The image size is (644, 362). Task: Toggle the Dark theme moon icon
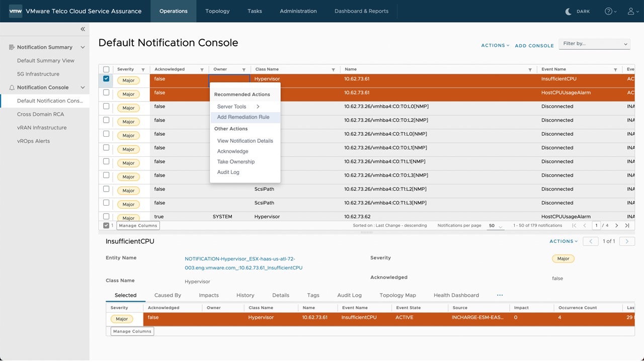(569, 11)
